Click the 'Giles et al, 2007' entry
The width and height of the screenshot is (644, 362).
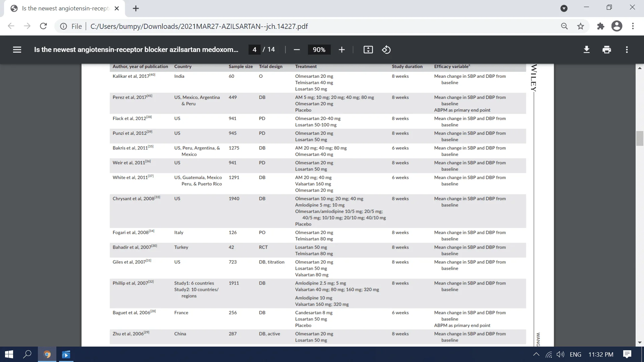[132, 261]
